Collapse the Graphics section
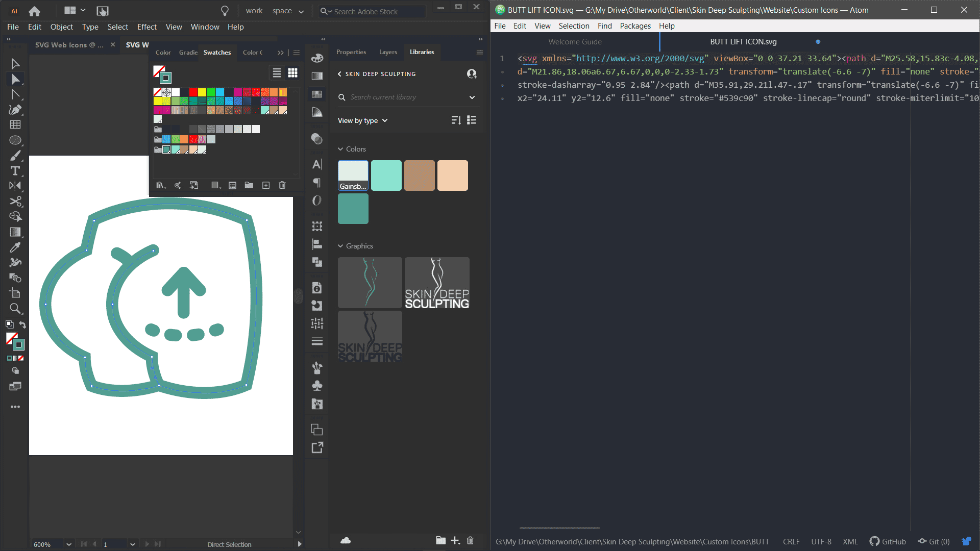The height and width of the screenshot is (551, 980). [x=340, y=246]
